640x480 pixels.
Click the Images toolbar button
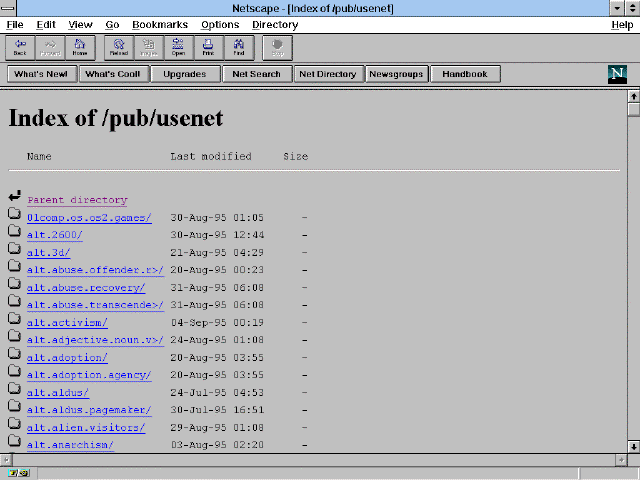[x=149, y=48]
